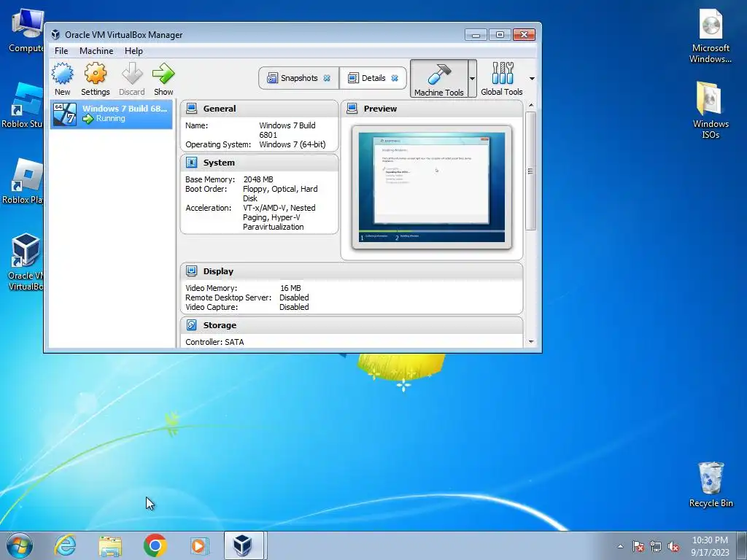The width and height of the screenshot is (747, 560).
Task: Click the 'Windows 7 (64-bit)' OS value
Action: pos(293,144)
